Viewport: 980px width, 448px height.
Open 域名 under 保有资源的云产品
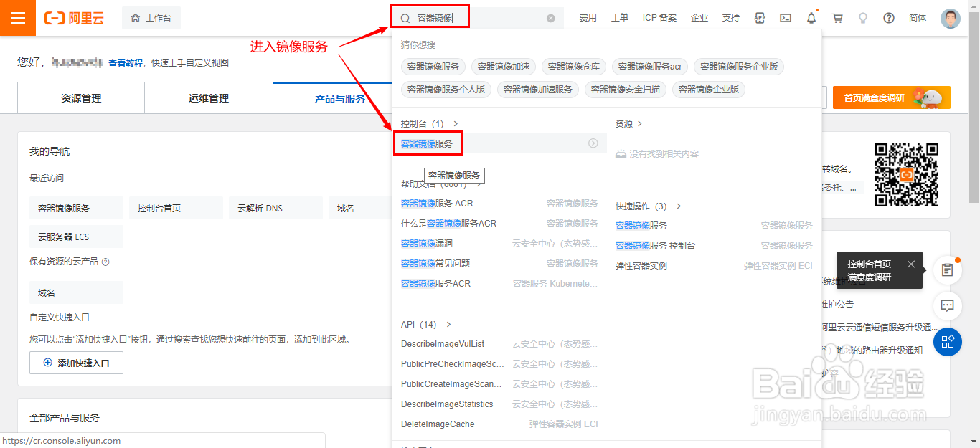click(76, 292)
